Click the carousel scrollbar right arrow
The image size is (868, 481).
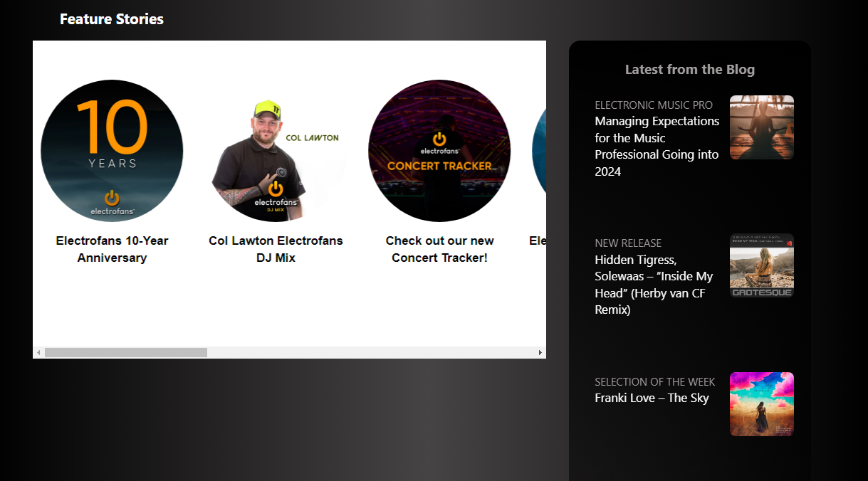pos(540,352)
